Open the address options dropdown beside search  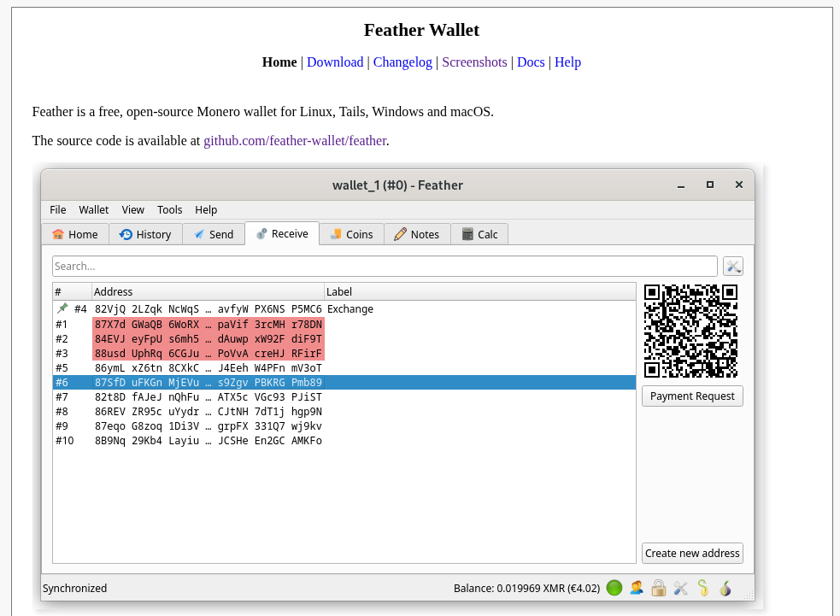point(733,266)
